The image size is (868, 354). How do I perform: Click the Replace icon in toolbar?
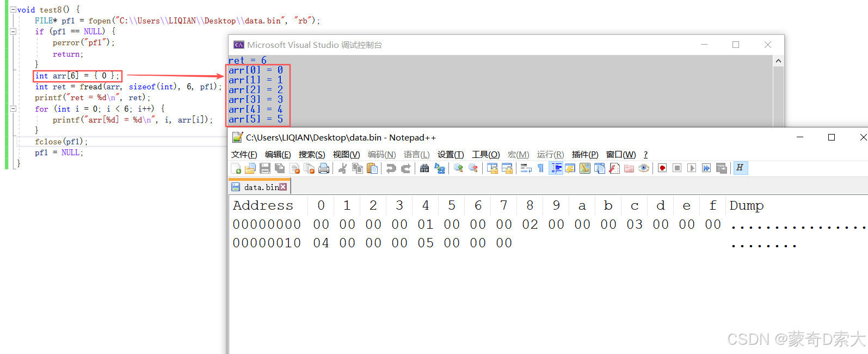440,168
